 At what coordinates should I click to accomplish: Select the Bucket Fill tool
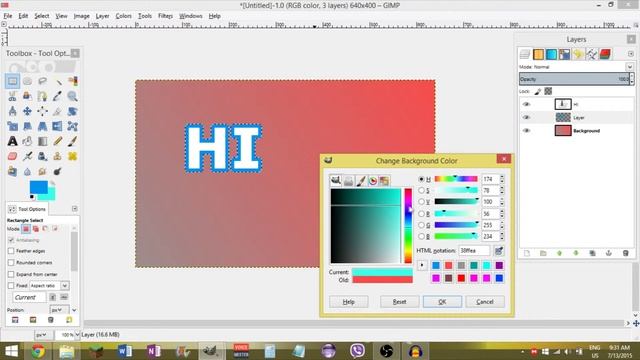pos(27,141)
